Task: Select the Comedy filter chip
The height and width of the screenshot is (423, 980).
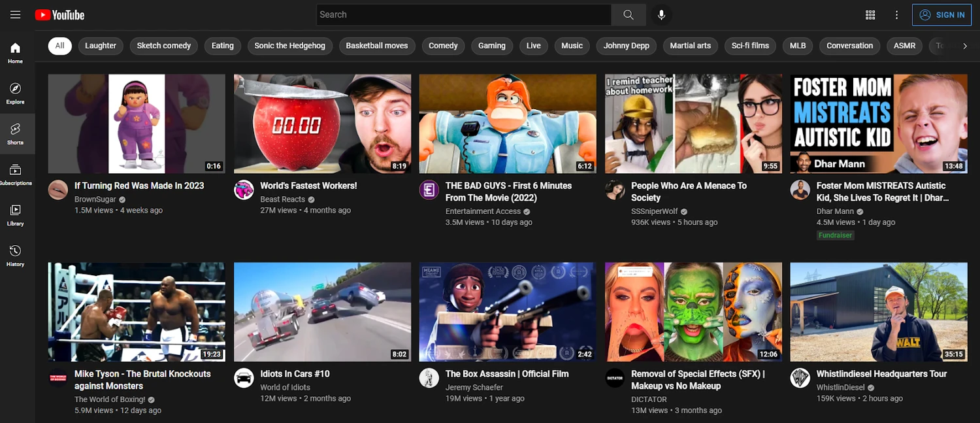Action: (443, 46)
